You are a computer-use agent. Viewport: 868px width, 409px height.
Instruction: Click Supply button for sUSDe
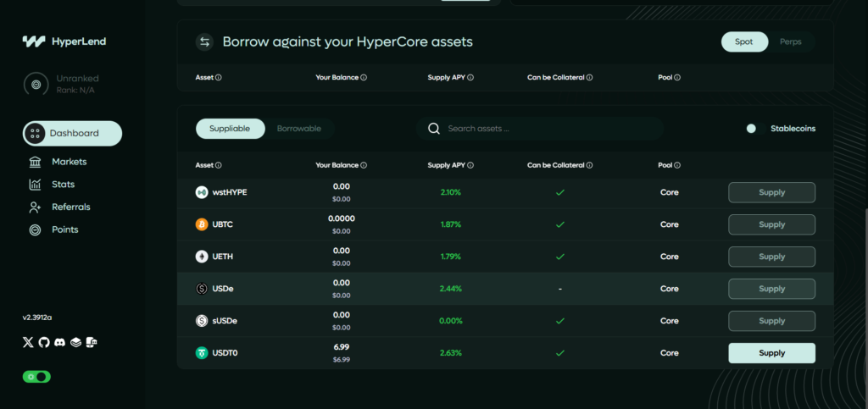(x=771, y=321)
